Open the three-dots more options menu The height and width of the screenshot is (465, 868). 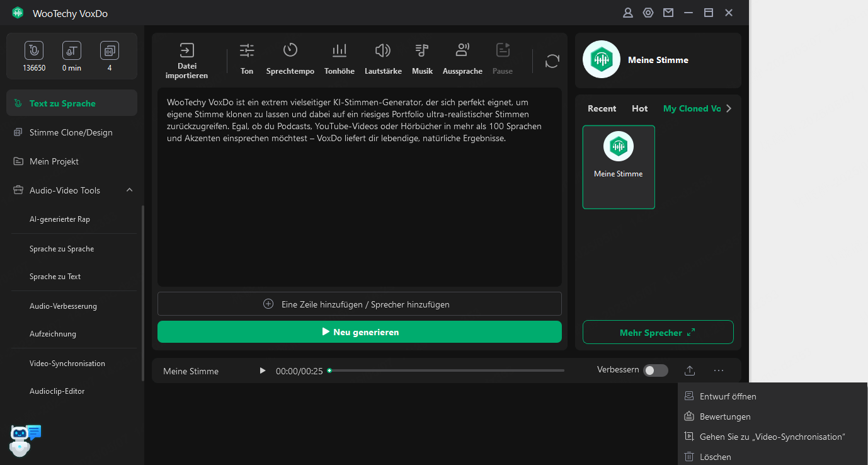pos(719,370)
